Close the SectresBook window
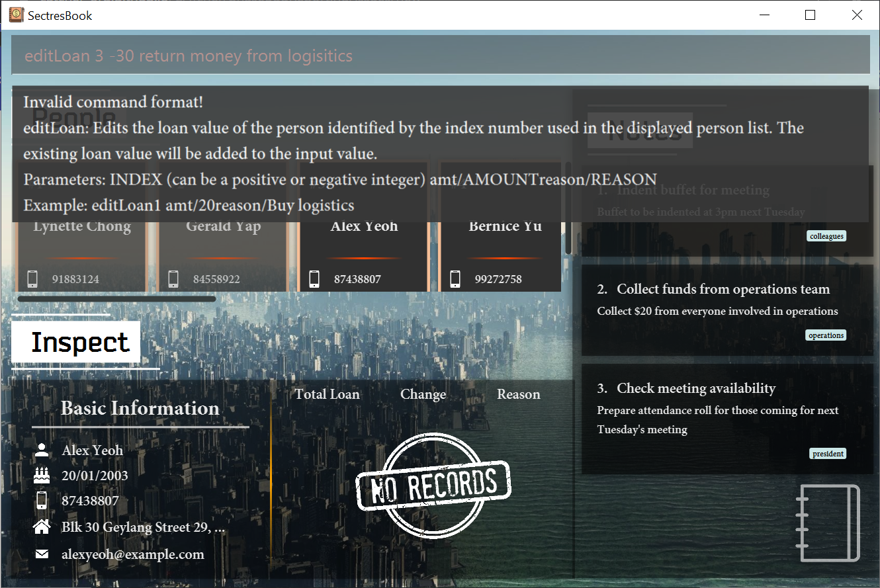 click(x=857, y=15)
